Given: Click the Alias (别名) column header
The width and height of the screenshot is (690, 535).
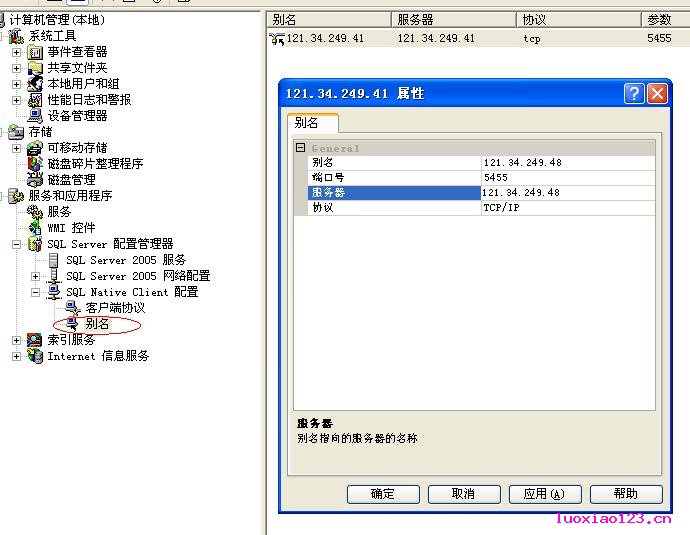Looking at the screenshot, I should tap(329, 20).
